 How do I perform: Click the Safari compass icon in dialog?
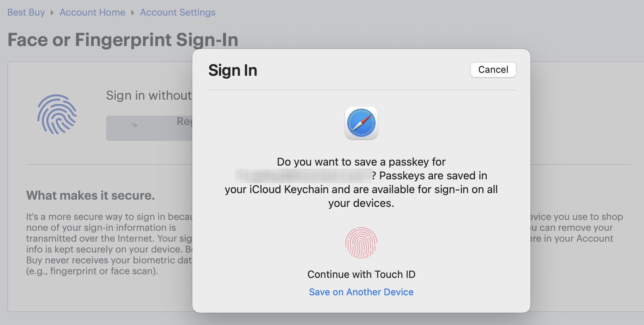tap(361, 123)
